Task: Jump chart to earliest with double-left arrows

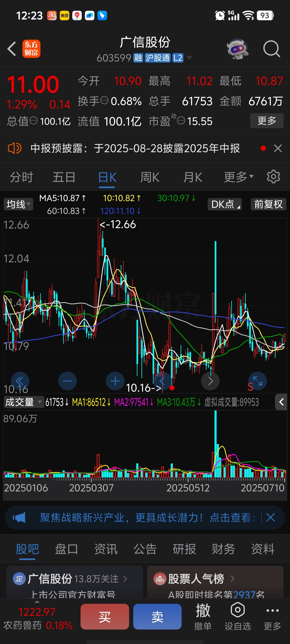Action: pyautogui.click(x=20, y=381)
